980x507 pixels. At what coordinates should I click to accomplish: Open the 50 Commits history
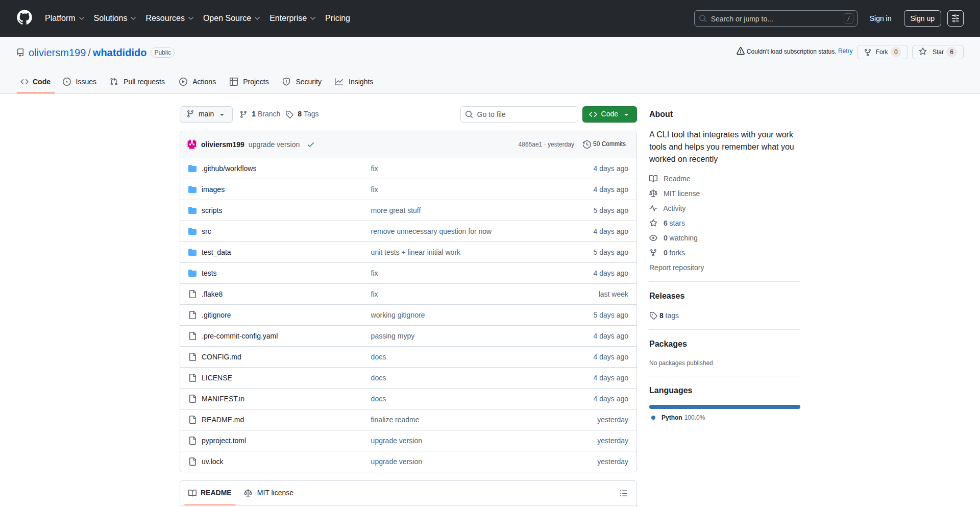click(604, 144)
